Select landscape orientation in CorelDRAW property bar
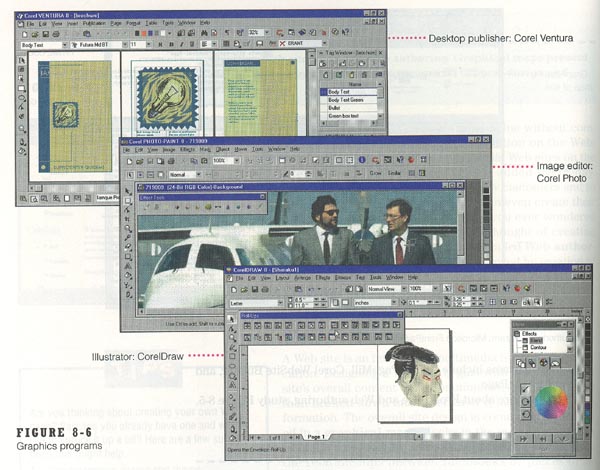This screenshot has height=470, width=600. tap(345, 303)
